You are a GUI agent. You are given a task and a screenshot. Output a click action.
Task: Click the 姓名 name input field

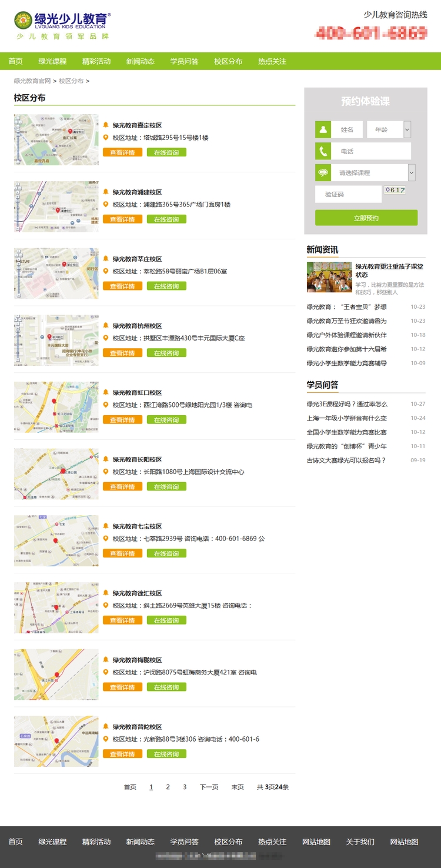347,129
